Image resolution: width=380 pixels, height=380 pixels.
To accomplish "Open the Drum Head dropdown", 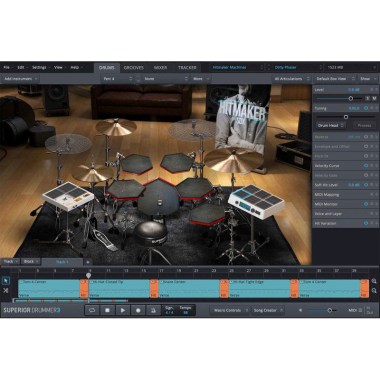I will point(330,126).
